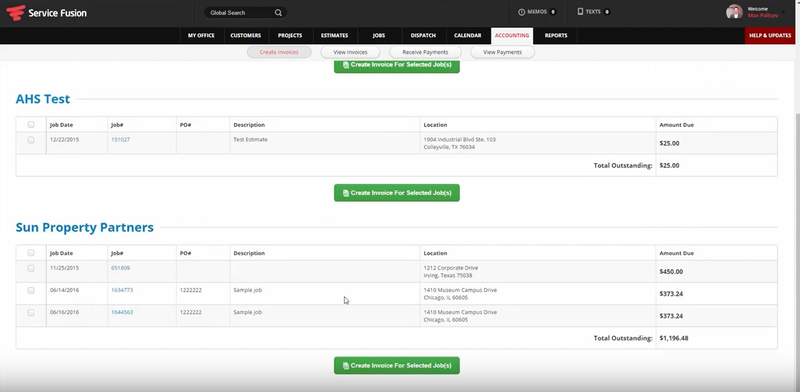Click the Service Fusion logo
Image resolution: width=800 pixels, height=392 pixels.
[46, 13]
